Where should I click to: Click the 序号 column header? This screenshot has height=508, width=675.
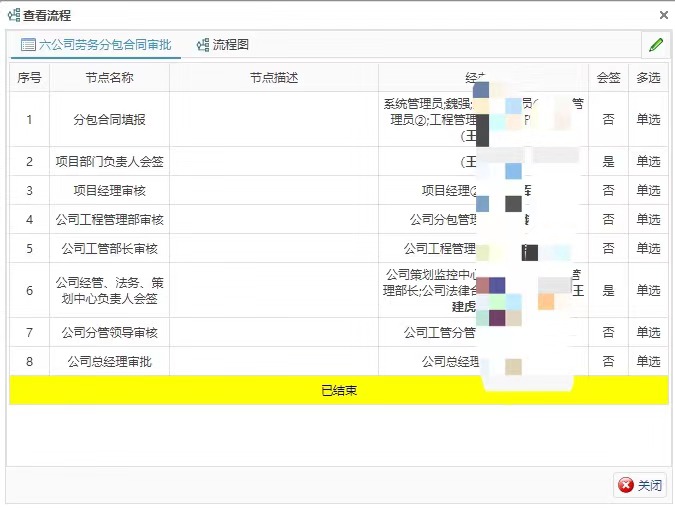(x=29, y=78)
